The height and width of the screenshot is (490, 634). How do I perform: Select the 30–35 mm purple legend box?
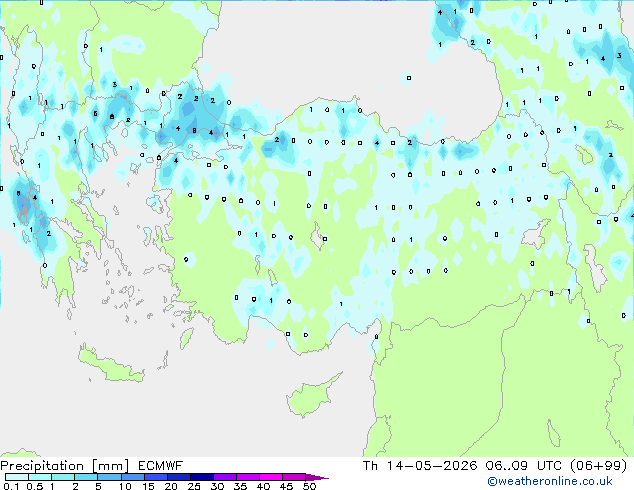coord(225,477)
